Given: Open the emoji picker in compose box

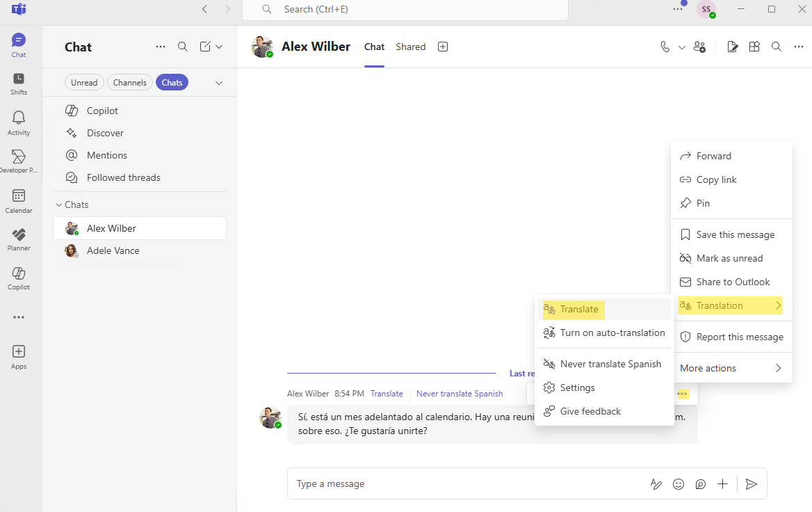Looking at the screenshot, I should (679, 484).
